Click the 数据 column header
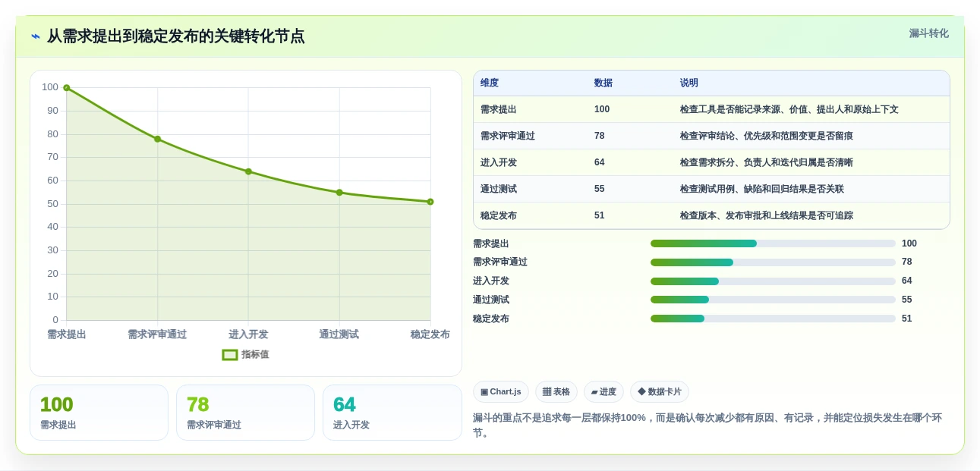Screen dimensions: 980x471 pyautogui.click(x=603, y=83)
